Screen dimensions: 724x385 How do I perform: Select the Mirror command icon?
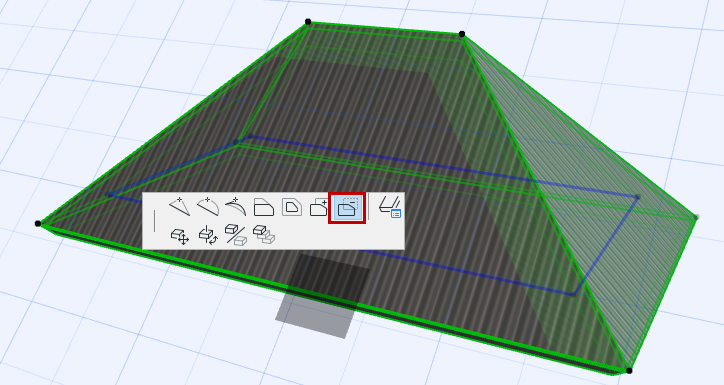[x=236, y=235]
